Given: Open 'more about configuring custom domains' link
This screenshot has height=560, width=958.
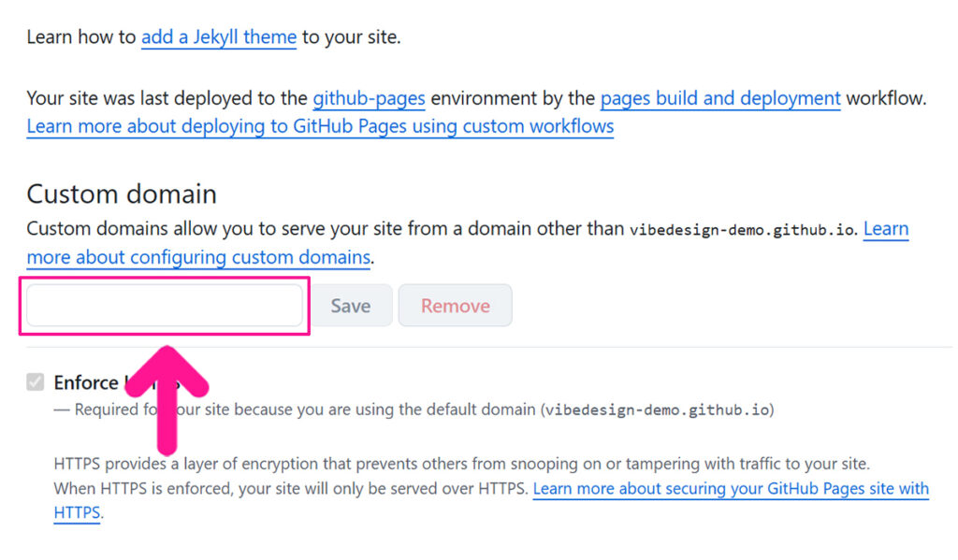Looking at the screenshot, I should click(x=198, y=257).
